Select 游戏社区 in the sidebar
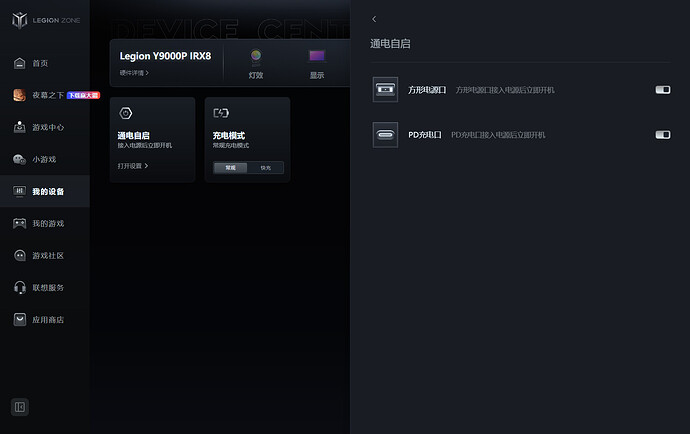 (x=48, y=256)
